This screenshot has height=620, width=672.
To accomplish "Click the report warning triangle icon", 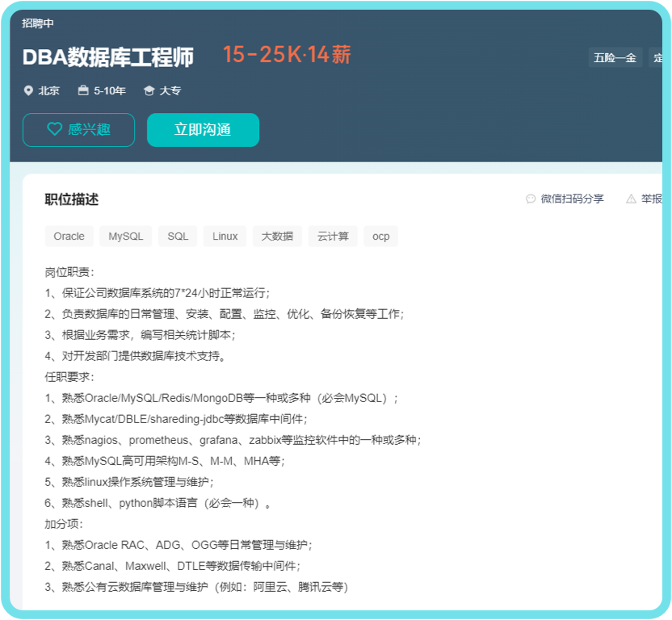I will (631, 199).
